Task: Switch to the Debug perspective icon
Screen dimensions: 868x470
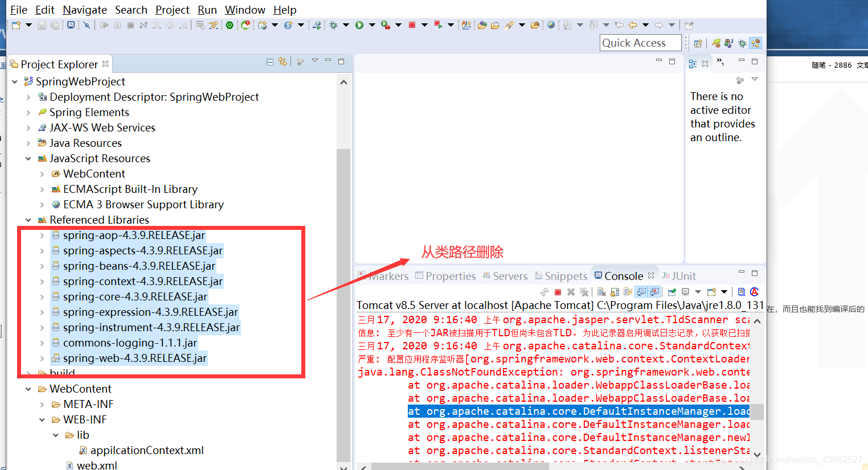Action: pyautogui.click(x=742, y=43)
